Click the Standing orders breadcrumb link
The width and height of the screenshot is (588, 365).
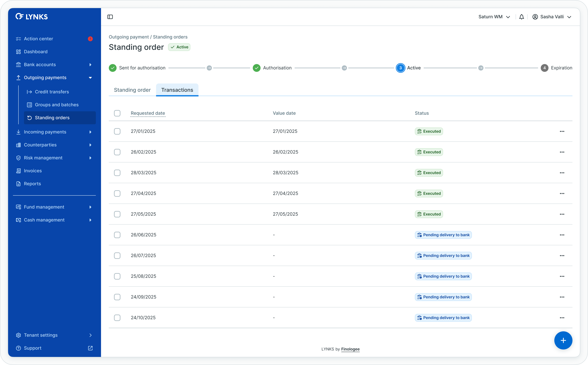tap(170, 37)
